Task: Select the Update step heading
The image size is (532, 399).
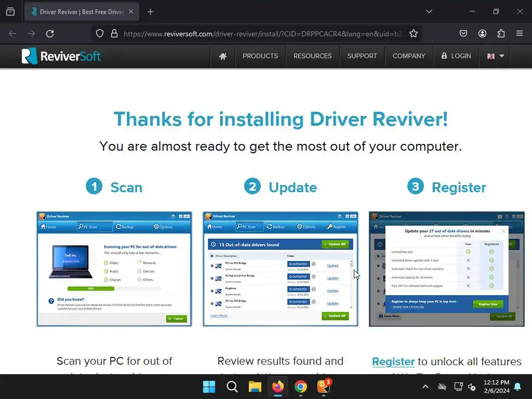Action: coord(293,187)
